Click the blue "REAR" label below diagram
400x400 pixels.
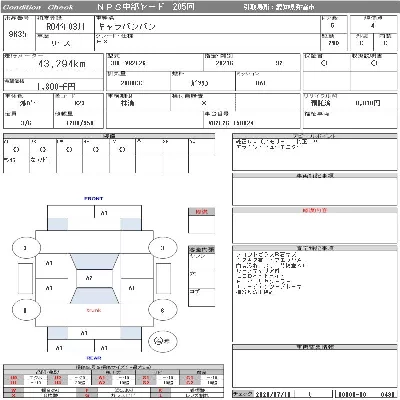tap(94, 358)
